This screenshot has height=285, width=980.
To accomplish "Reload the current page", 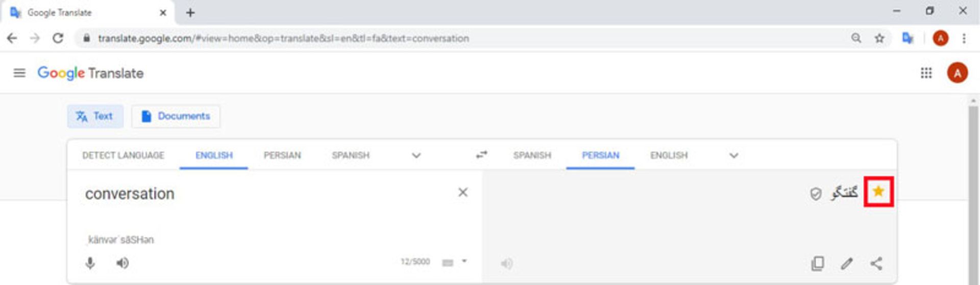I will (58, 38).
